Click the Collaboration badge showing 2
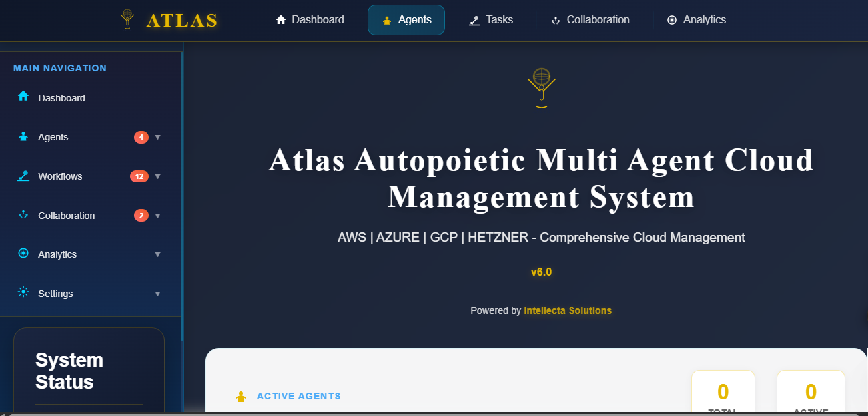This screenshot has height=416, width=868. click(141, 216)
